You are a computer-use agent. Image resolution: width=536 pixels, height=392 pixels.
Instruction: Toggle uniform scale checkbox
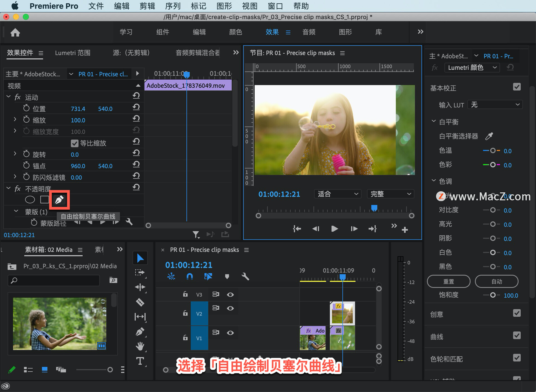[x=75, y=143]
